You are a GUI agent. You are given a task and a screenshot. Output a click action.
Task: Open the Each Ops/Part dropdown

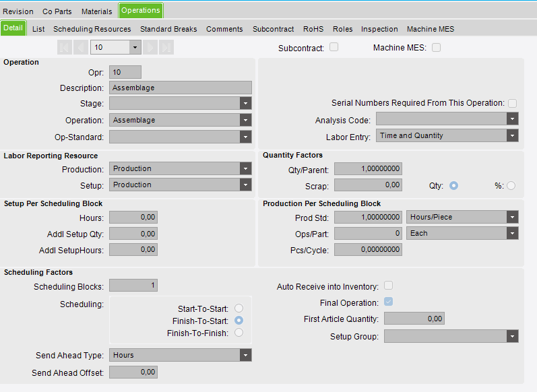click(512, 233)
